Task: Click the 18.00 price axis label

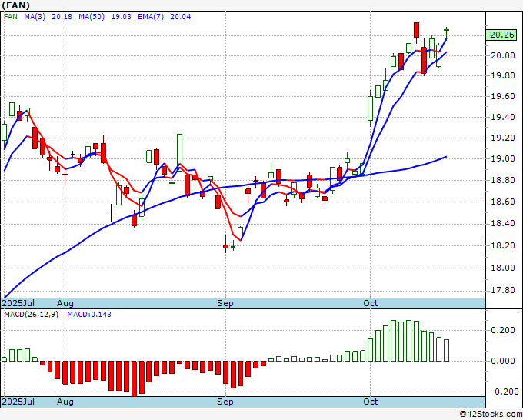Action: (x=503, y=268)
